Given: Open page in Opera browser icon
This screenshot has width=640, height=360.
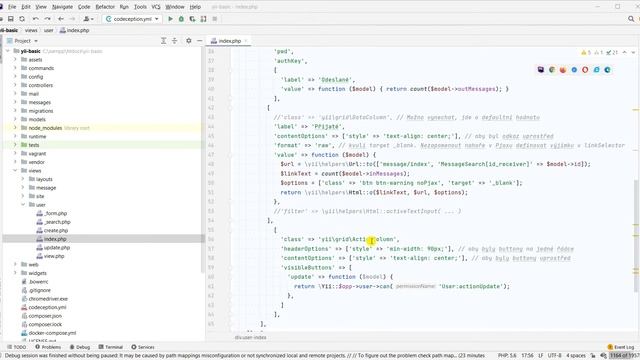Looking at the screenshot, I should pyautogui.click(x=585, y=70).
